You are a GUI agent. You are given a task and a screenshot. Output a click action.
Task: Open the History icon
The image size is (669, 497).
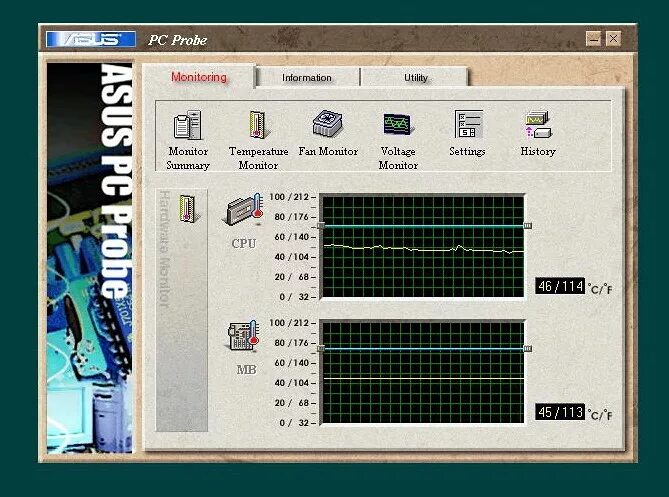tap(538, 125)
